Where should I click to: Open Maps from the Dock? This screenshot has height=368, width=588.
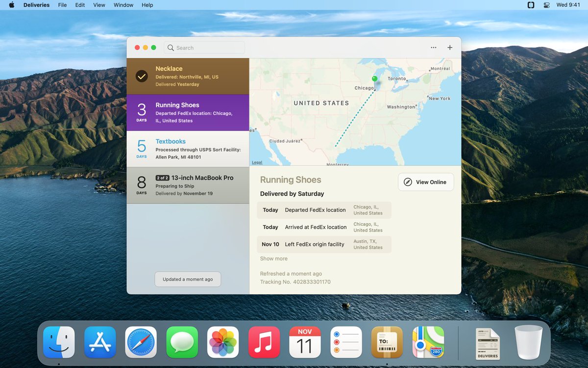click(x=428, y=342)
